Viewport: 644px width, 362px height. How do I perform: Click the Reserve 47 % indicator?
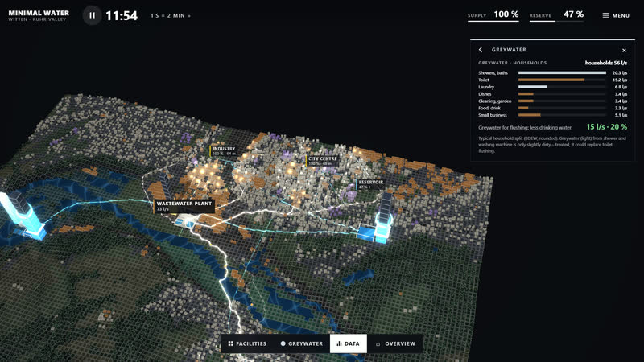coord(556,15)
